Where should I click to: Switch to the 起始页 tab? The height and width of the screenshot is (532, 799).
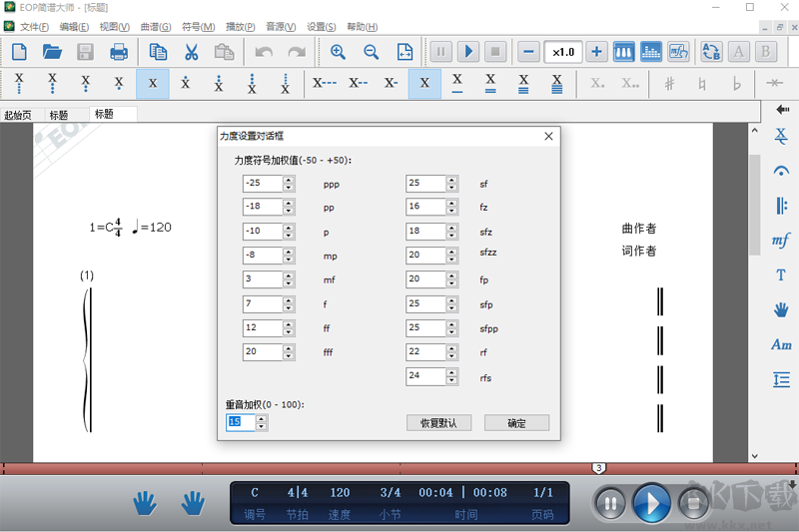point(18,115)
